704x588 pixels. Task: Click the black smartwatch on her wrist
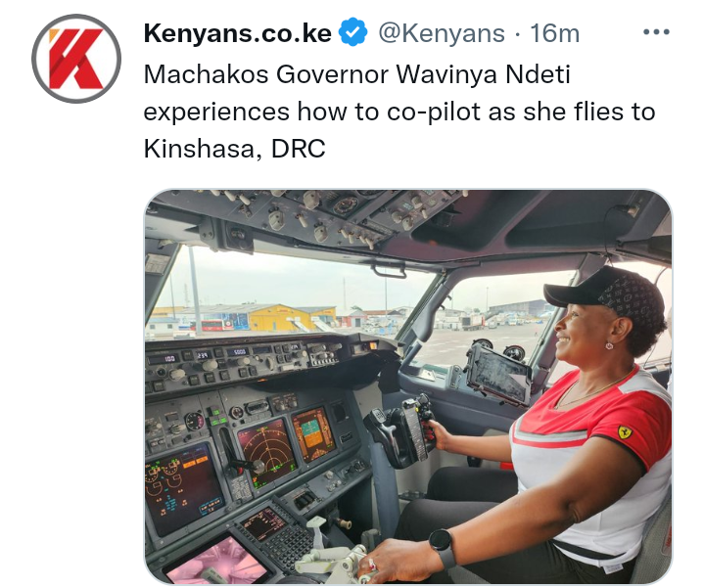[x=443, y=546]
